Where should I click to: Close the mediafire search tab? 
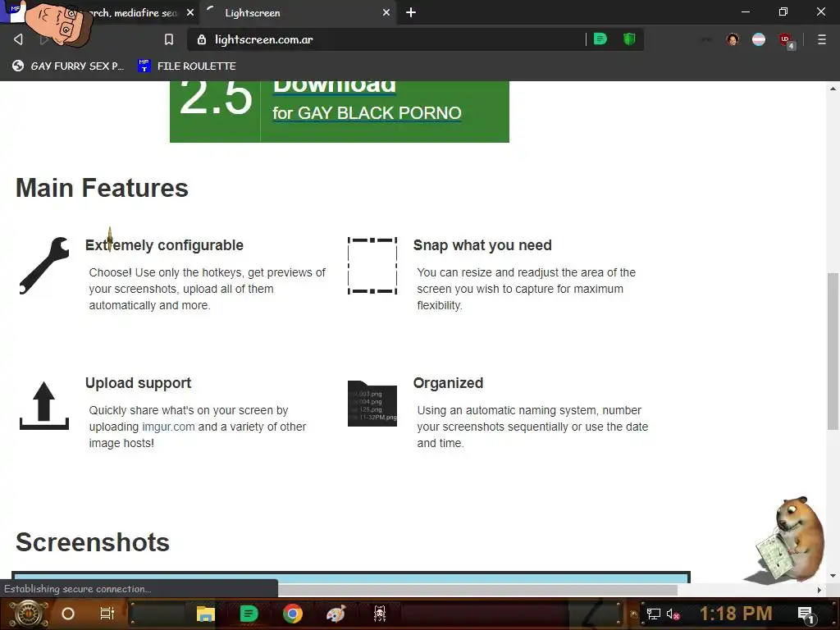click(190, 12)
